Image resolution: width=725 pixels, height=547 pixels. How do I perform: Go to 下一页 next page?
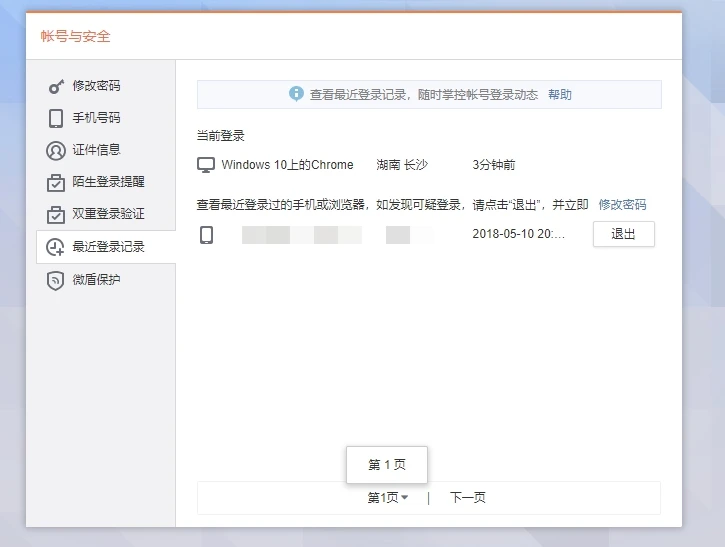(467, 498)
